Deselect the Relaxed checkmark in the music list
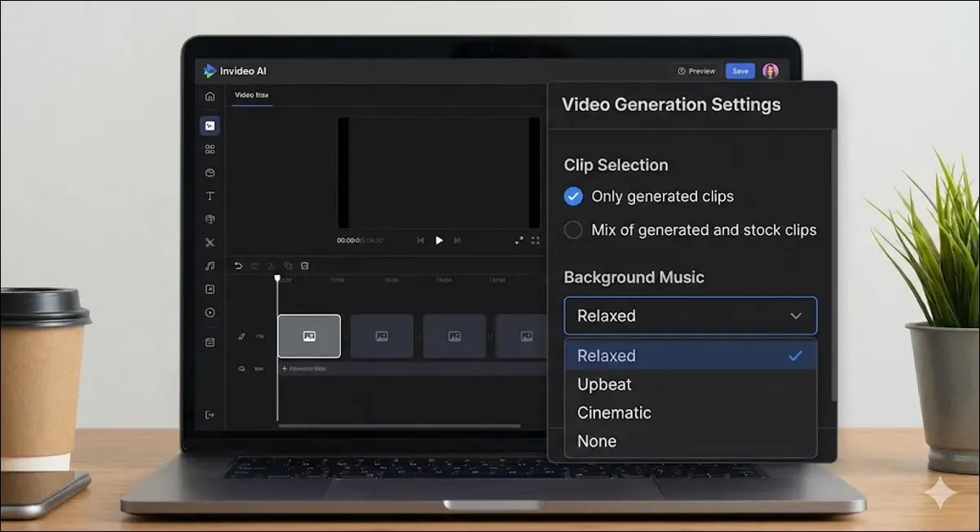 pyautogui.click(x=797, y=355)
